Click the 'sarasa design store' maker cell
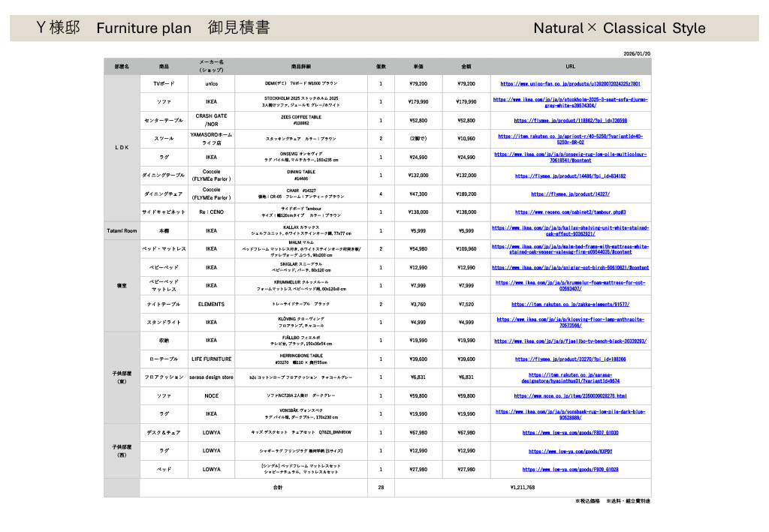The image size is (769, 532). tap(211, 377)
